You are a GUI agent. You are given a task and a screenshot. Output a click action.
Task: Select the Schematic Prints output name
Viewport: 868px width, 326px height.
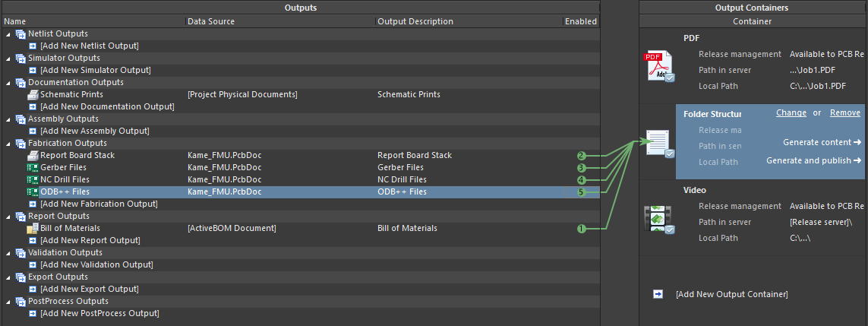(72, 95)
